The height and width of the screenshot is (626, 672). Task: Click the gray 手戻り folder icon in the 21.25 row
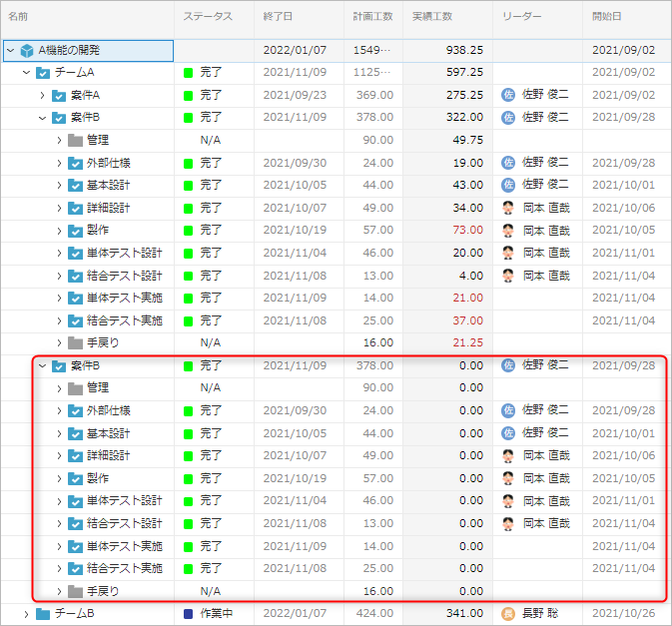pyautogui.click(x=75, y=343)
